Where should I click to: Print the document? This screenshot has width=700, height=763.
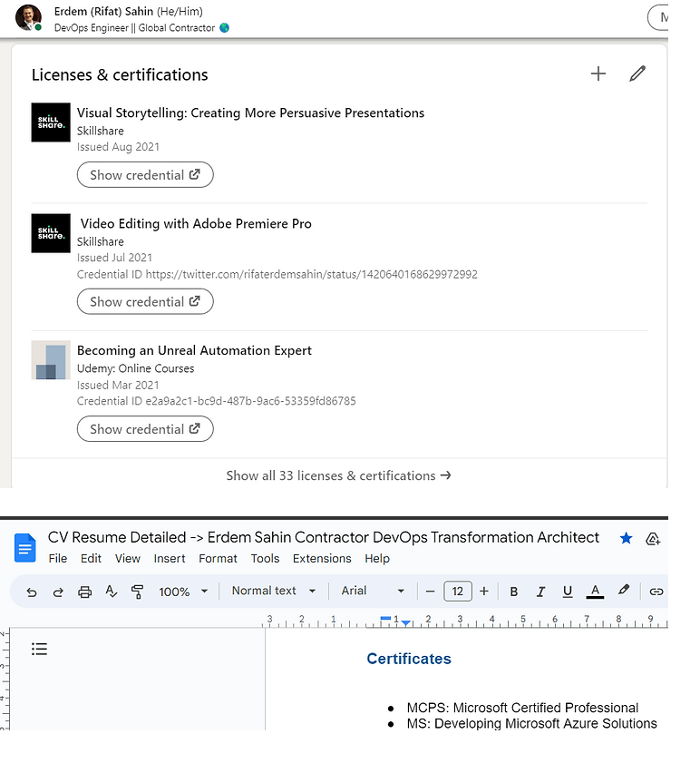coord(84,592)
